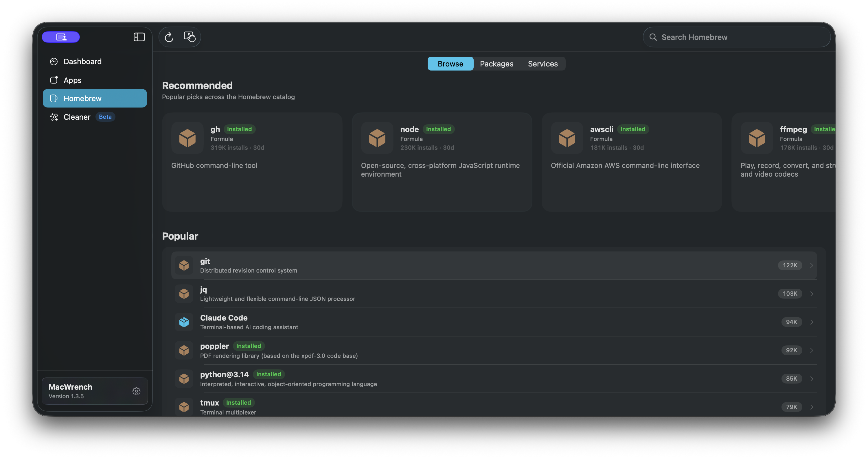Switch to the Packages tab
The image size is (868, 459).
point(496,64)
